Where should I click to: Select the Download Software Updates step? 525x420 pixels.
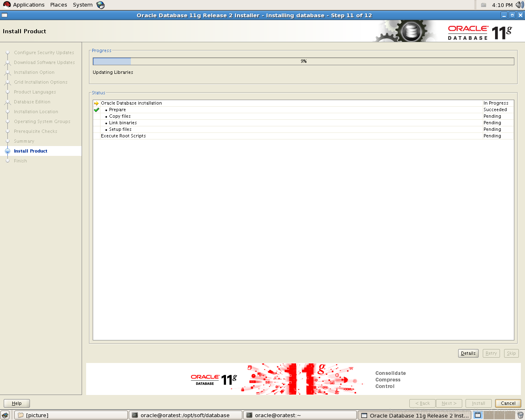pos(44,62)
